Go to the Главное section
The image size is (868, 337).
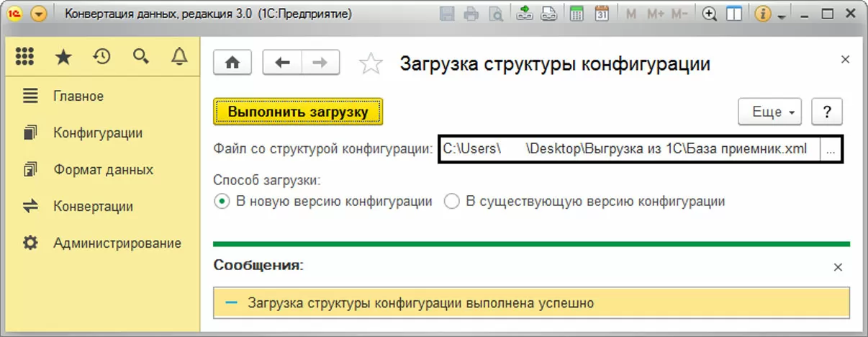pyautogui.click(x=78, y=96)
